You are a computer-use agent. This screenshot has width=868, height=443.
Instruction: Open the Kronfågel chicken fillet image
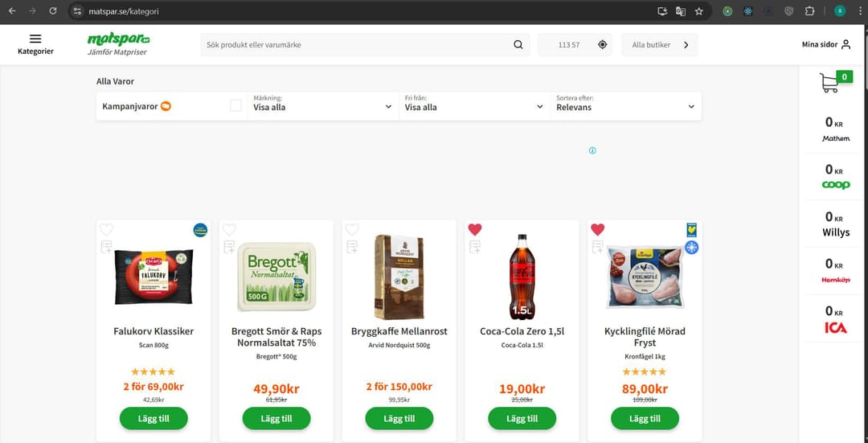645,277
